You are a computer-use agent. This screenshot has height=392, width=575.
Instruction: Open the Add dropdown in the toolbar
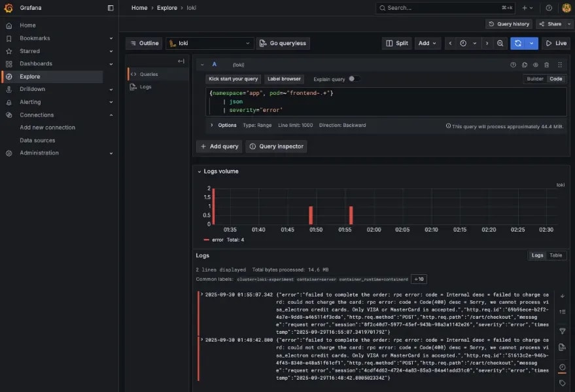point(427,43)
